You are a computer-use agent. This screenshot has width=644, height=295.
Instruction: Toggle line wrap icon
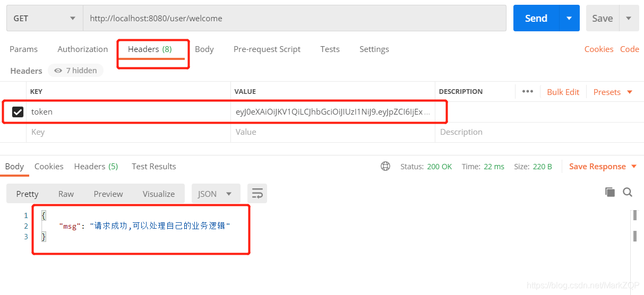coord(257,194)
